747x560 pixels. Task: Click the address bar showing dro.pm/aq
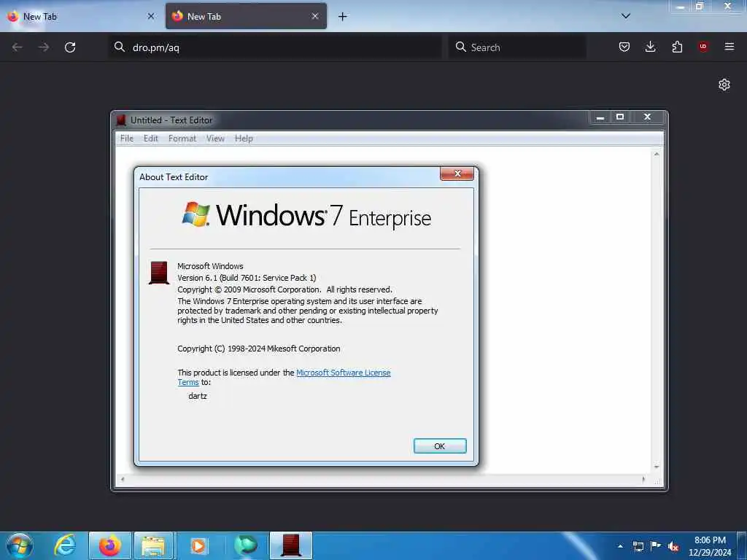point(275,47)
